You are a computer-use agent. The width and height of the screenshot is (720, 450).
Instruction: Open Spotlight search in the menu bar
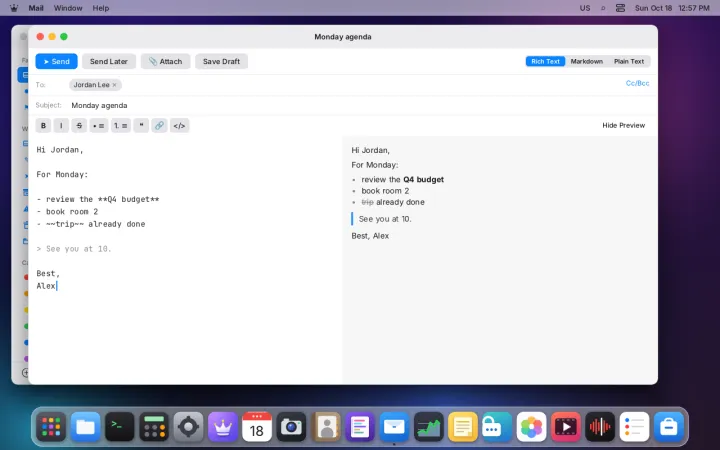point(603,8)
